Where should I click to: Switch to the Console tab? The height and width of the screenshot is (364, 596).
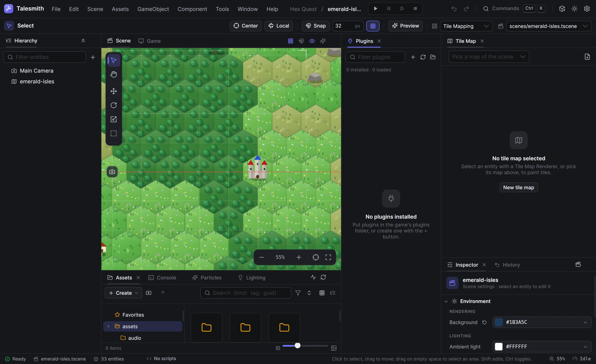(162, 278)
